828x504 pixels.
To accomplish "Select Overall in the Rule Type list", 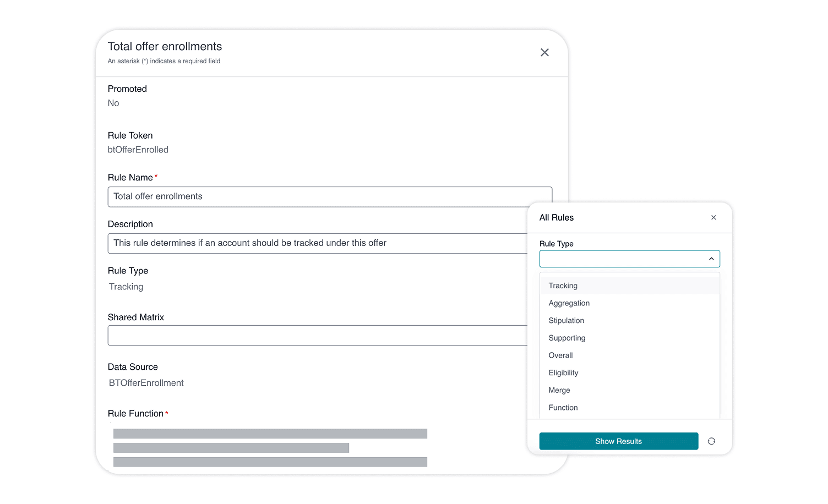I will [560, 355].
